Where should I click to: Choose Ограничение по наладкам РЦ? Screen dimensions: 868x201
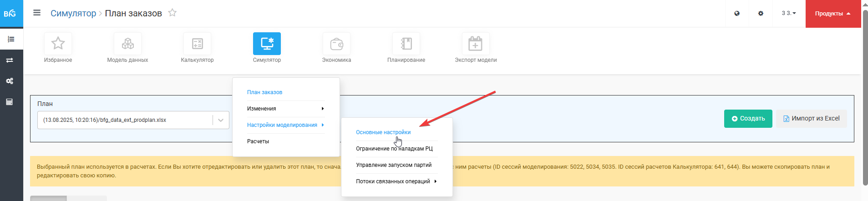tap(394, 149)
